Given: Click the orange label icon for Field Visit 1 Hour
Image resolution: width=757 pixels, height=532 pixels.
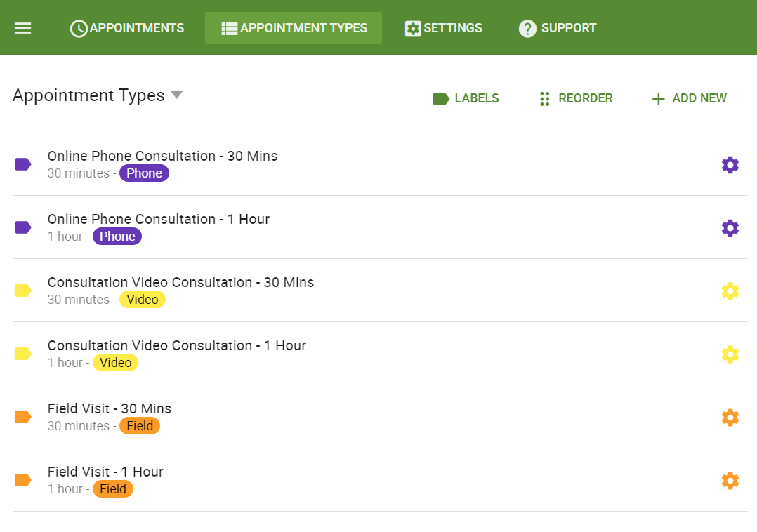Looking at the screenshot, I should tap(22, 480).
